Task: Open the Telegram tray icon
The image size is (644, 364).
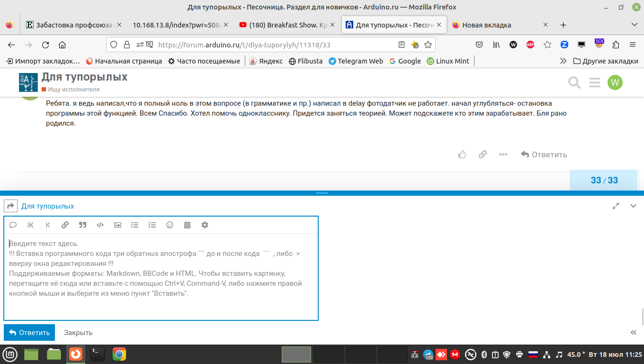Action: tap(428, 354)
